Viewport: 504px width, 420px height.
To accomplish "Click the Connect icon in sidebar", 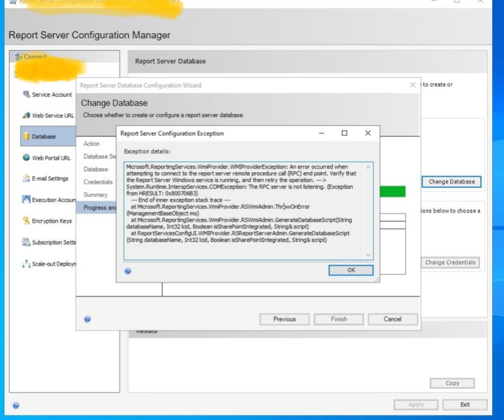I will pyautogui.click(x=19, y=56).
